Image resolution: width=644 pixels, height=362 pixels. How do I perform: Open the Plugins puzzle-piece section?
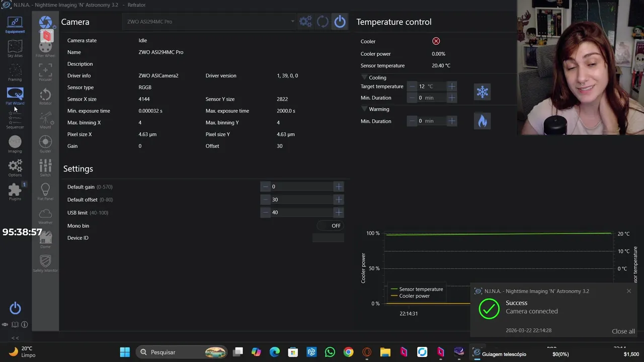pyautogui.click(x=15, y=192)
